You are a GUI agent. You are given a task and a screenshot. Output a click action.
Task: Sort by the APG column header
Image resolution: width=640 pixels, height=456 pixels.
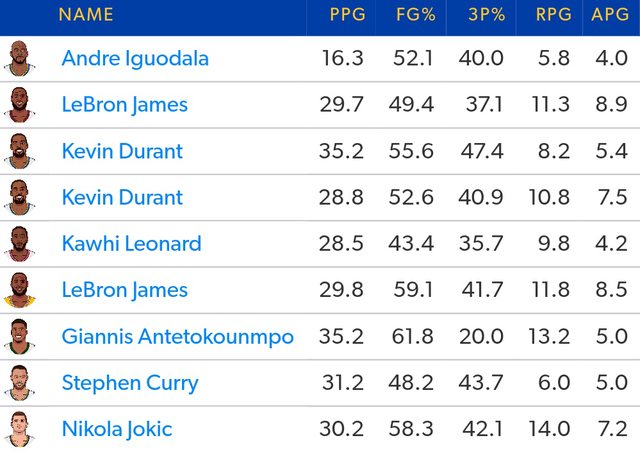(x=610, y=15)
